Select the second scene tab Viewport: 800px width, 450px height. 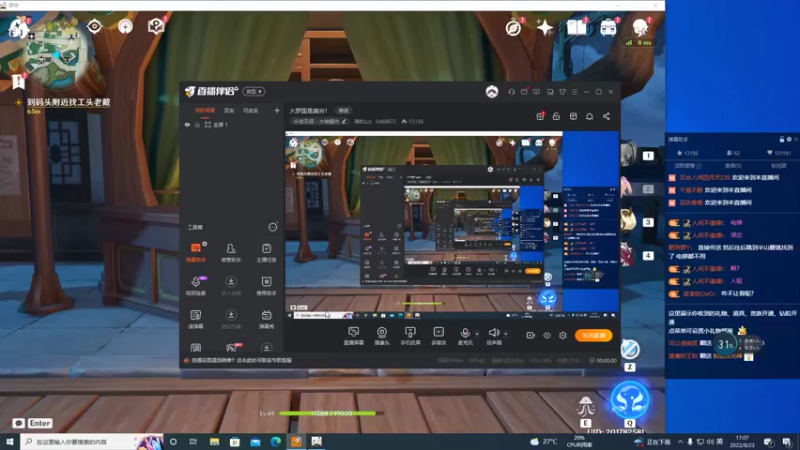229,111
